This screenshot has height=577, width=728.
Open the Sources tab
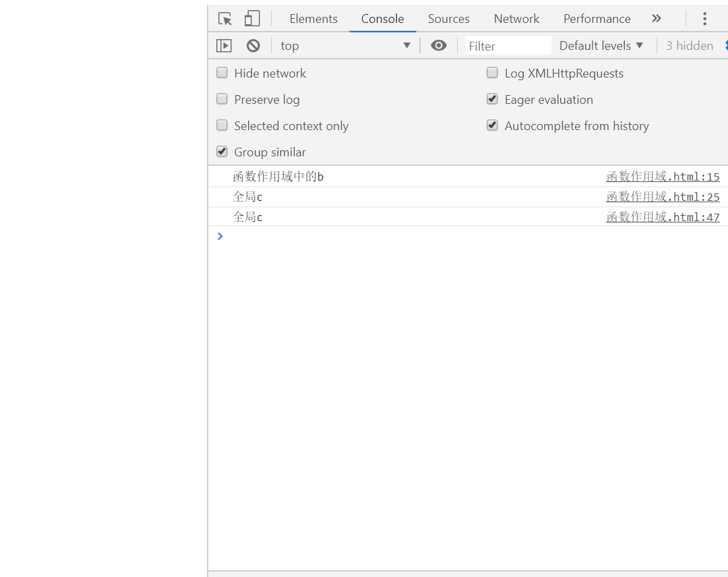tap(448, 19)
